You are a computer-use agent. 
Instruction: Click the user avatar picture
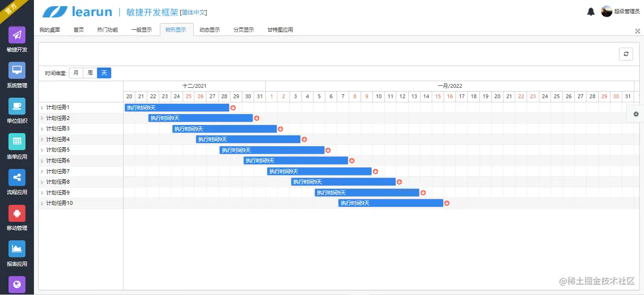pos(607,11)
